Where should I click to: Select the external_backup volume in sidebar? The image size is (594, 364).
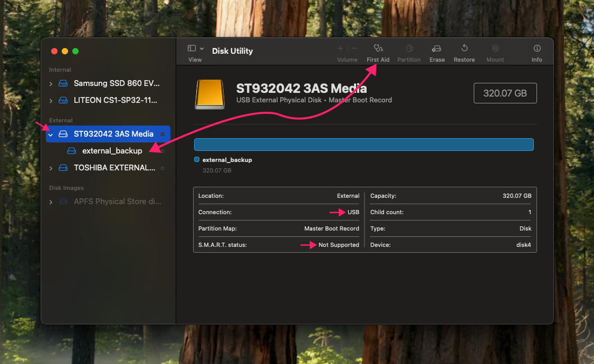tap(108, 151)
